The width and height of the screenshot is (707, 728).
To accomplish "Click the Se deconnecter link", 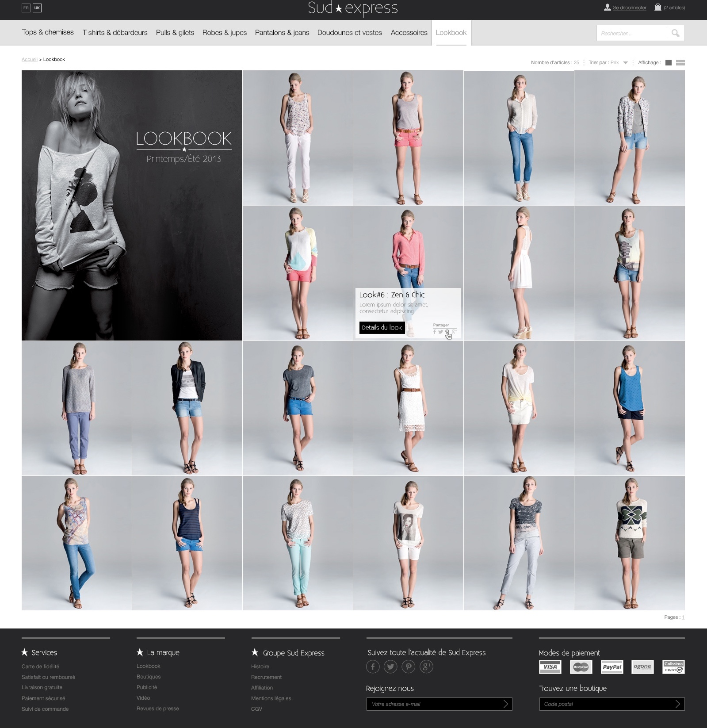I will point(629,8).
